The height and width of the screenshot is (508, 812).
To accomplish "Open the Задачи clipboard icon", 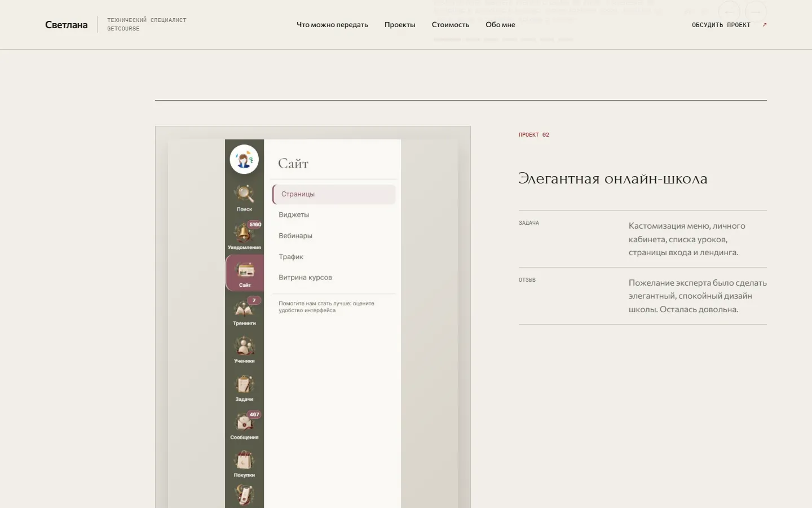I will [x=244, y=384].
